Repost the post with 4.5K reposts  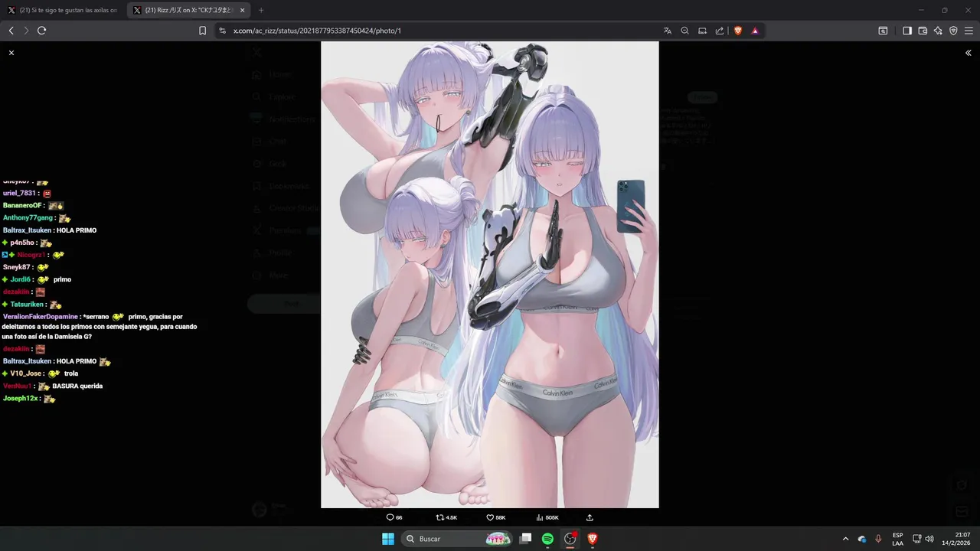coord(446,518)
